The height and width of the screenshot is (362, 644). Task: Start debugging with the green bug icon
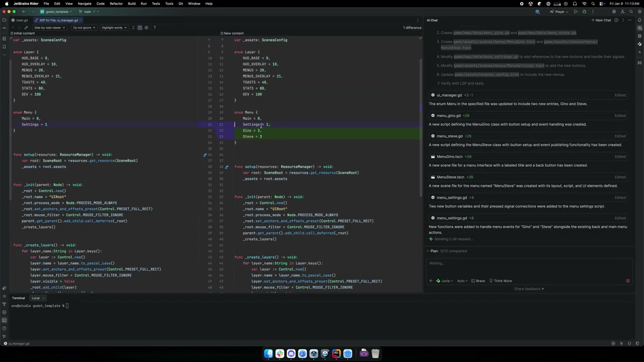pos(584,11)
